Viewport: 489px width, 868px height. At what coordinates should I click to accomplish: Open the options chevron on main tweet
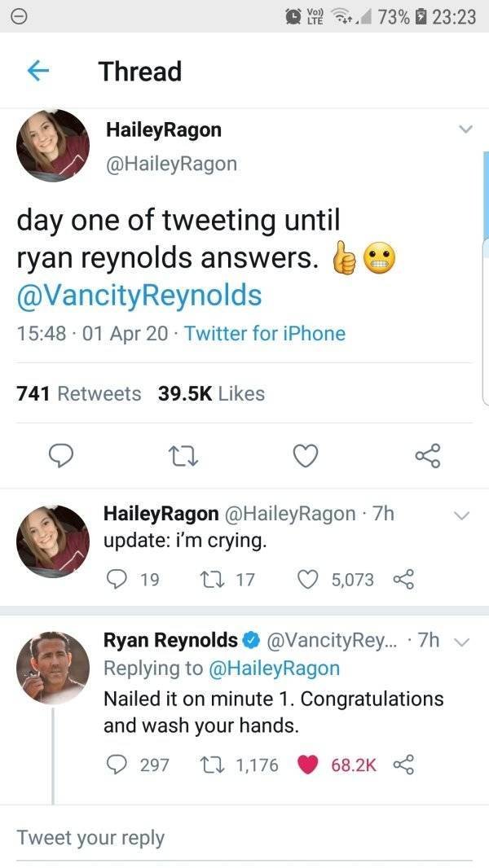pyautogui.click(x=465, y=129)
